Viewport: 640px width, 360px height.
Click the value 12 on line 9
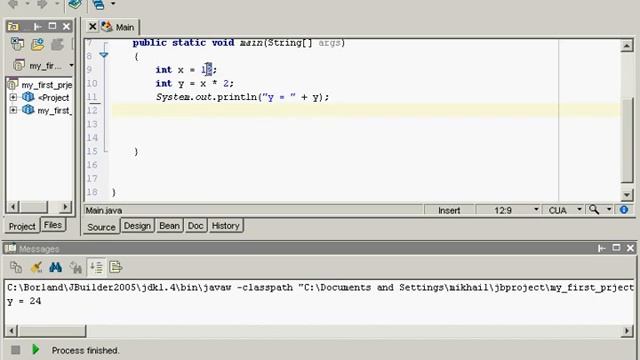coord(207,70)
